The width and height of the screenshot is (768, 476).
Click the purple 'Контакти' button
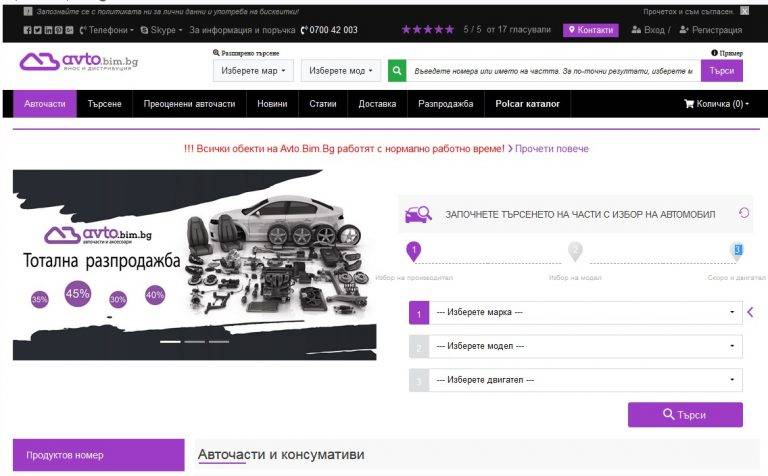coord(590,30)
